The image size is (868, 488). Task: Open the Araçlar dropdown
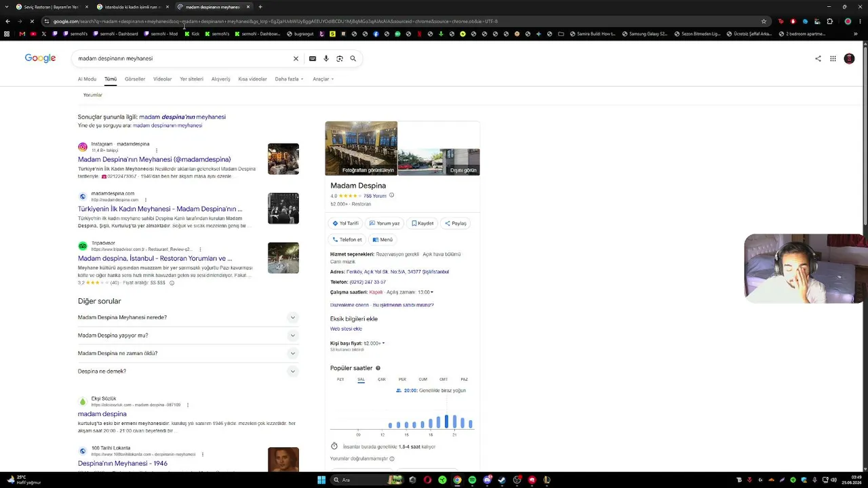pos(323,79)
